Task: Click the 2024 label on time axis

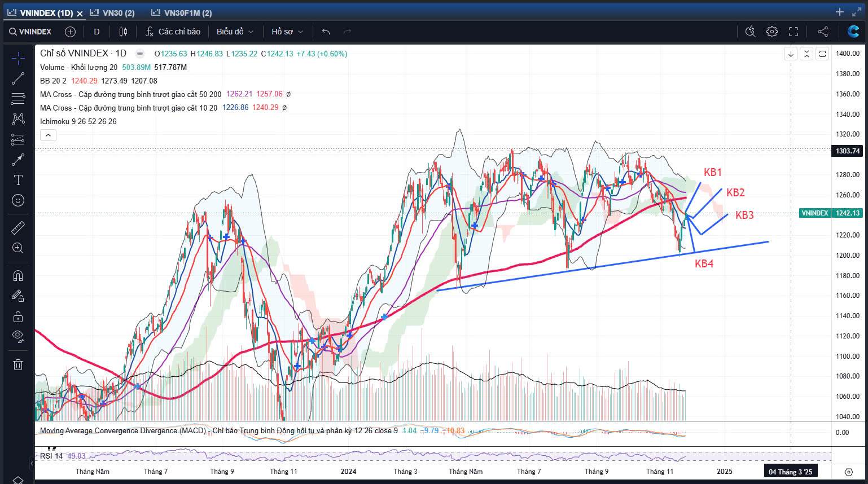Action: 348,472
